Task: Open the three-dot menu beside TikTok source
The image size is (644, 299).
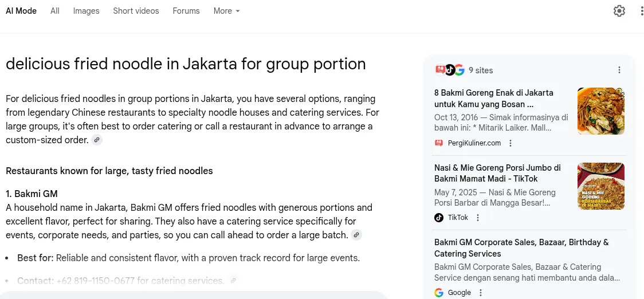Action: tap(478, 218)
